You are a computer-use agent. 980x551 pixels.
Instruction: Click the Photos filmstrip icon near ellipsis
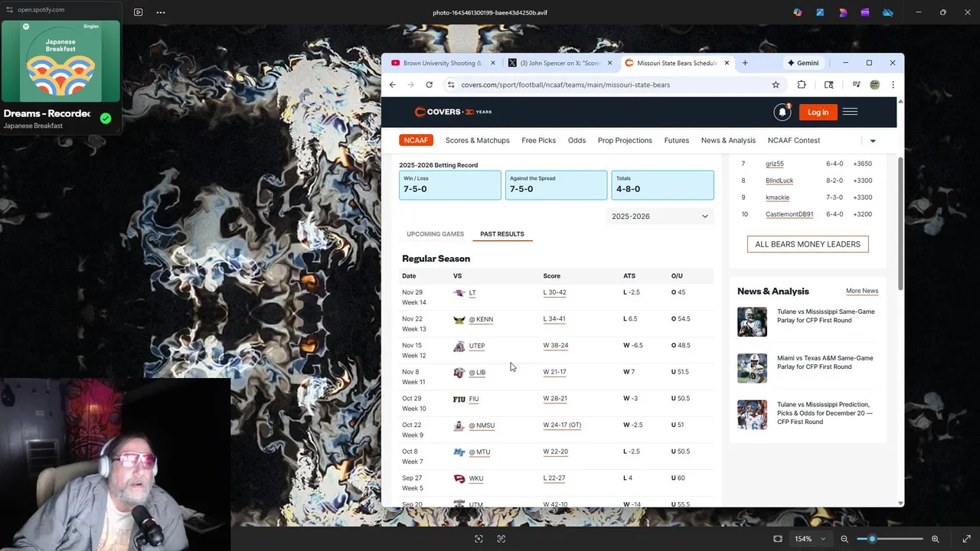click(138, 12)
